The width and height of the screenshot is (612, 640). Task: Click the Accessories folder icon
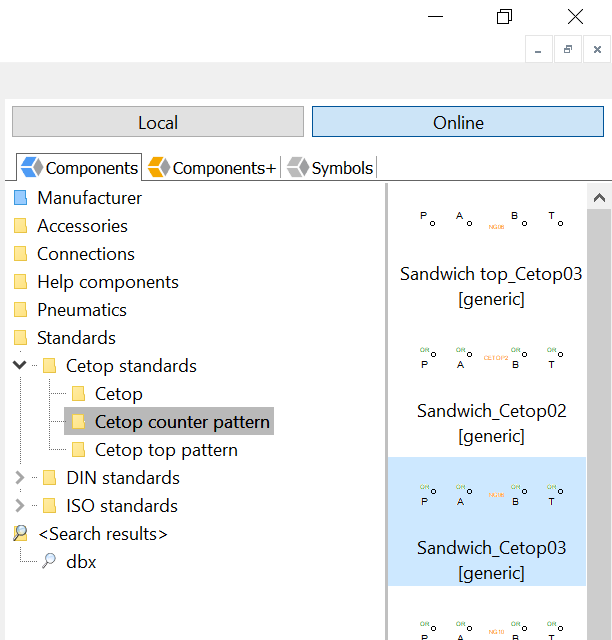point(20,225)
